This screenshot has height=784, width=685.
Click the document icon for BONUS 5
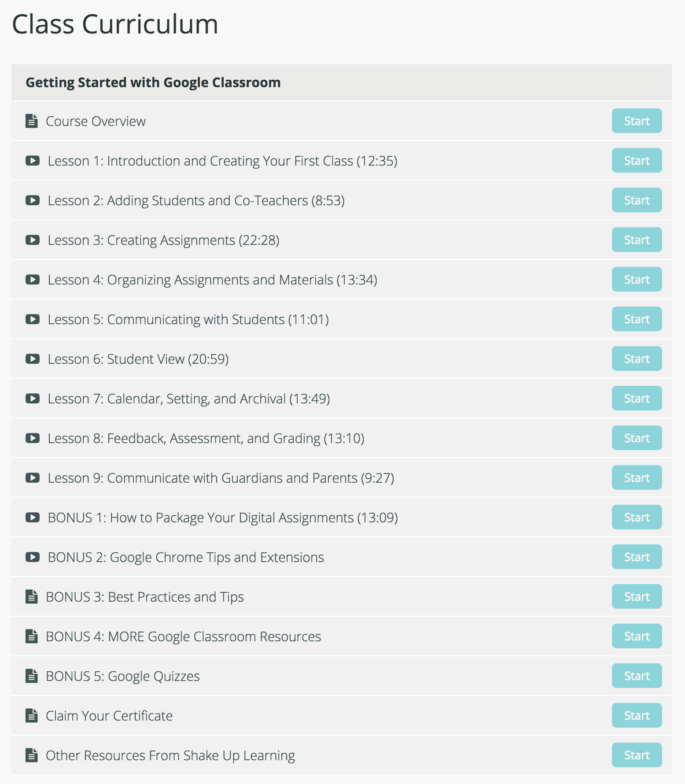[x=32, y=676]
